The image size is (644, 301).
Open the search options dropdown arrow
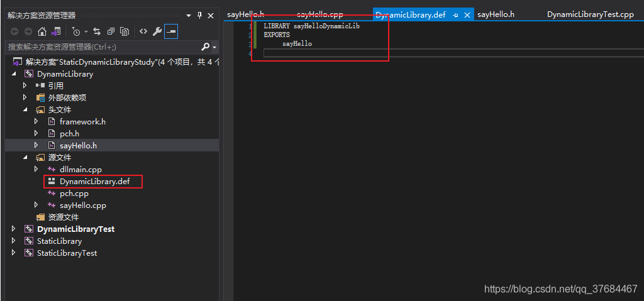[214, 47]
